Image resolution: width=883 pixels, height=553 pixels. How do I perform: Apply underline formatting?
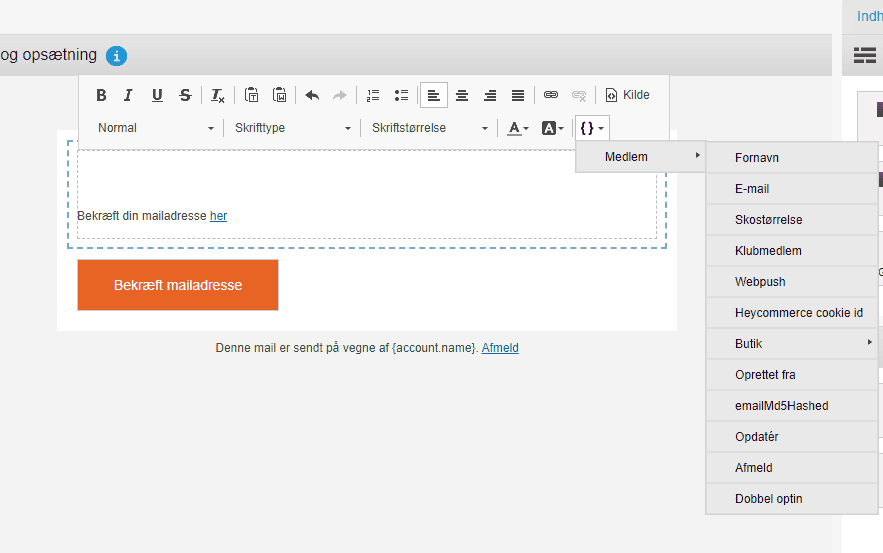[x=157, y=96]
